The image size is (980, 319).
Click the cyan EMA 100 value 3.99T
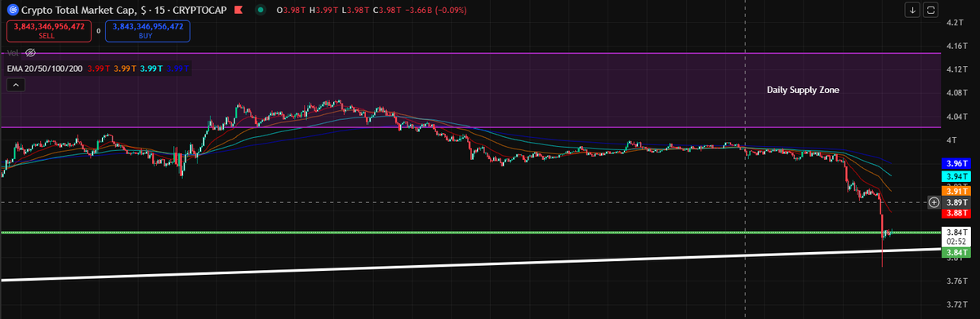tap(152, 69)
